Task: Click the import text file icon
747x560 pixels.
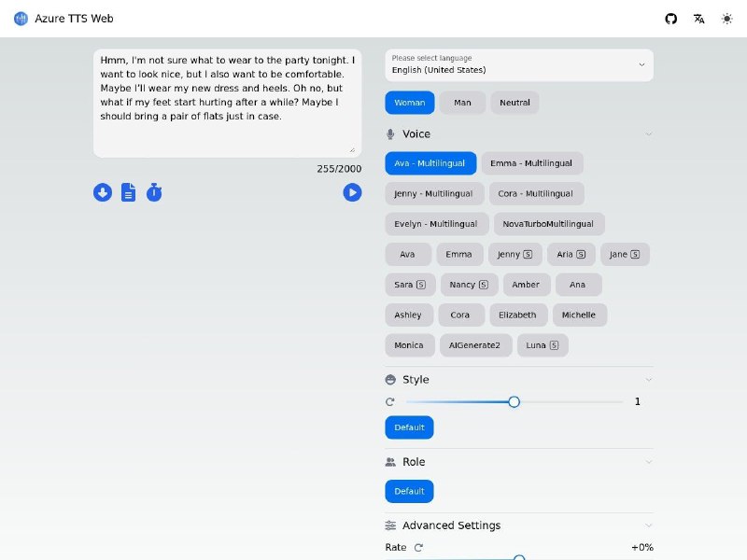Action: (128, 192)
